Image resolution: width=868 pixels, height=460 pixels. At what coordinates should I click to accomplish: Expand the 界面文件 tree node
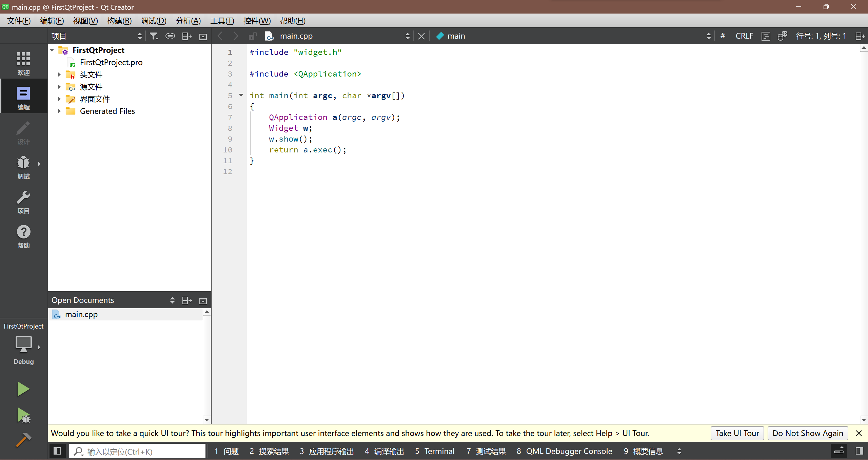[x=59, y=99]
